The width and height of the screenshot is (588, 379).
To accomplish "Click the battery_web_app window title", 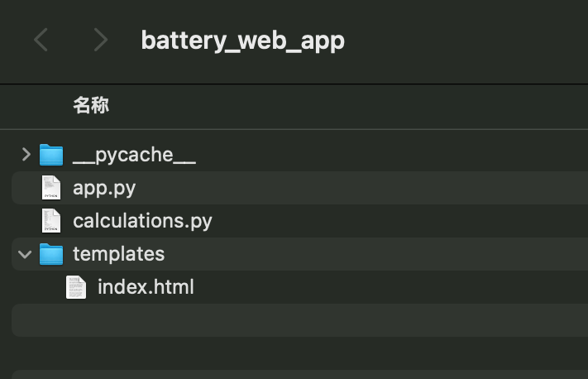I will [242, 41].
